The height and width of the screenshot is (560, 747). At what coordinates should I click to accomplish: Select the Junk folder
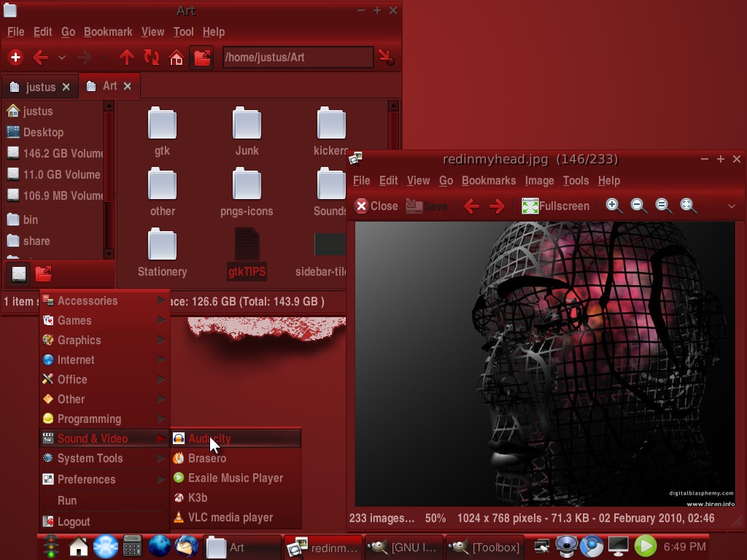tap(247, 131)
